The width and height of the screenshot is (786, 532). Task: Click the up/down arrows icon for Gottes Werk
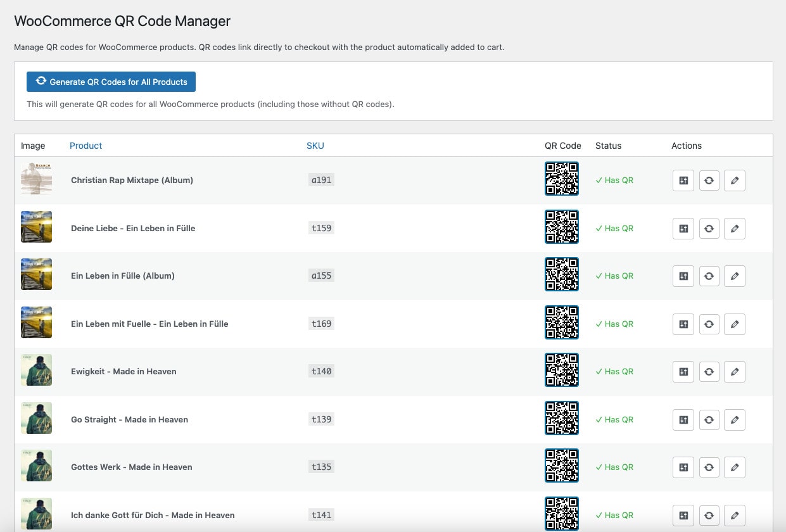683,467
